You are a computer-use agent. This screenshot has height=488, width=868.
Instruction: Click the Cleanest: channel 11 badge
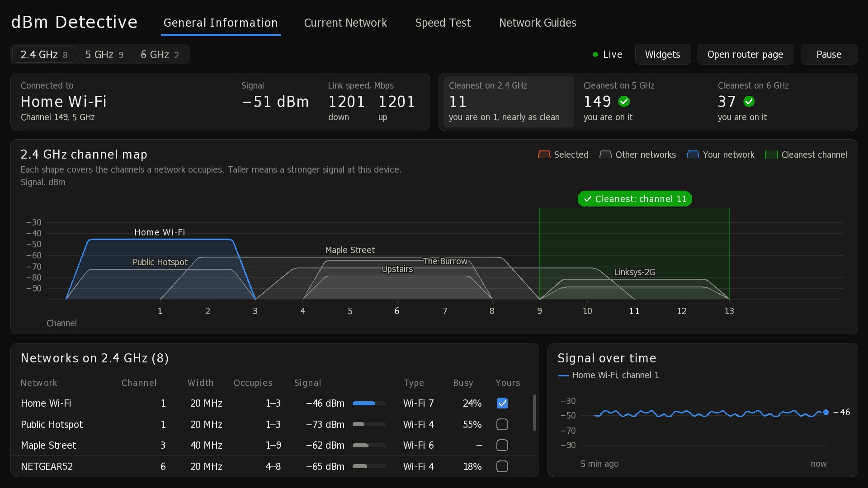(x=635, y=199)
